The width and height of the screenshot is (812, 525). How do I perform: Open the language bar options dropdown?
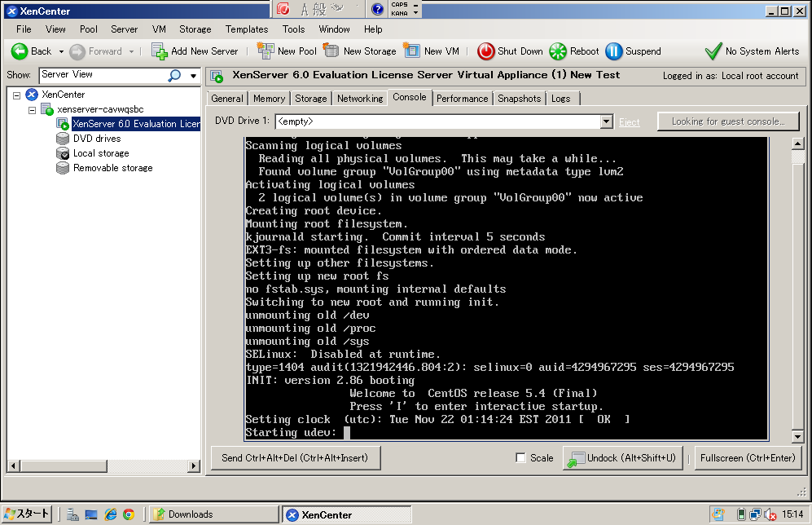point(416,13)
